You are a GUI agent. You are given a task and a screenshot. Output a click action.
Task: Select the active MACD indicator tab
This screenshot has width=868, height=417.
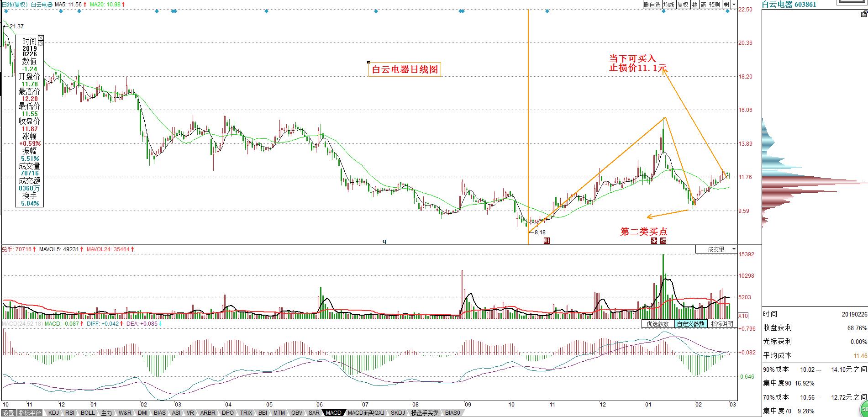(333, 413)
